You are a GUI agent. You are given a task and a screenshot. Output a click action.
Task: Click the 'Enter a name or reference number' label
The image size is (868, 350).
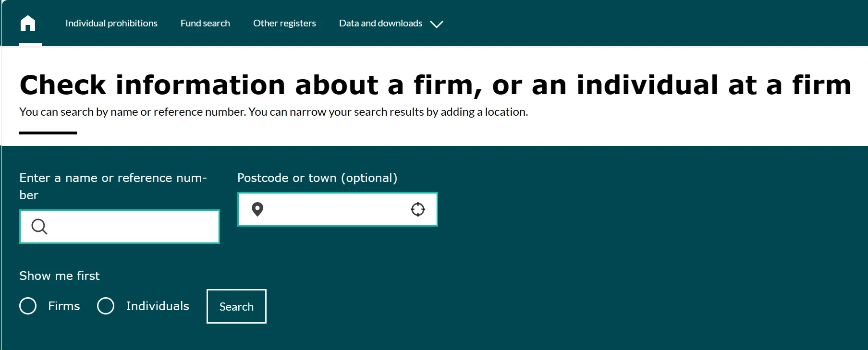113,186
